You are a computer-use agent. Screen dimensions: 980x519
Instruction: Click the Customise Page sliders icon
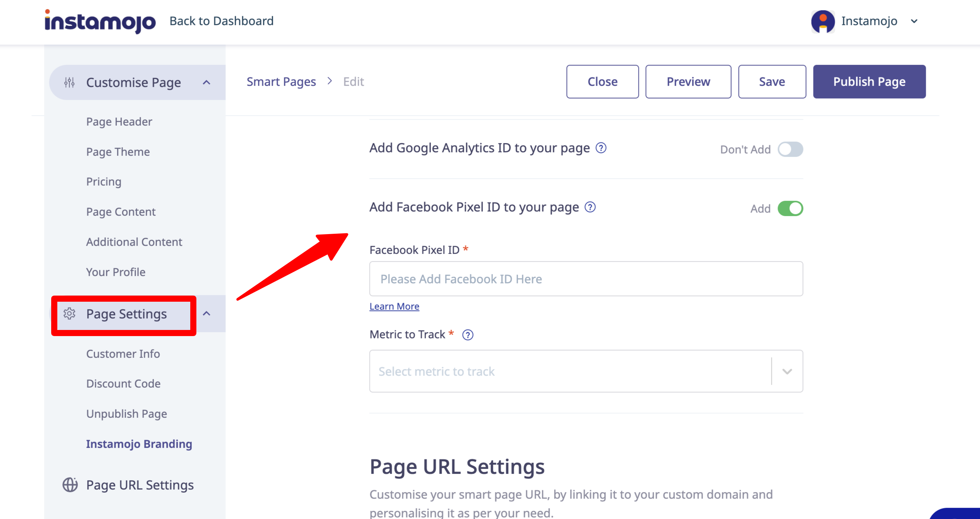pyautogui.click(x=69, y=82)
